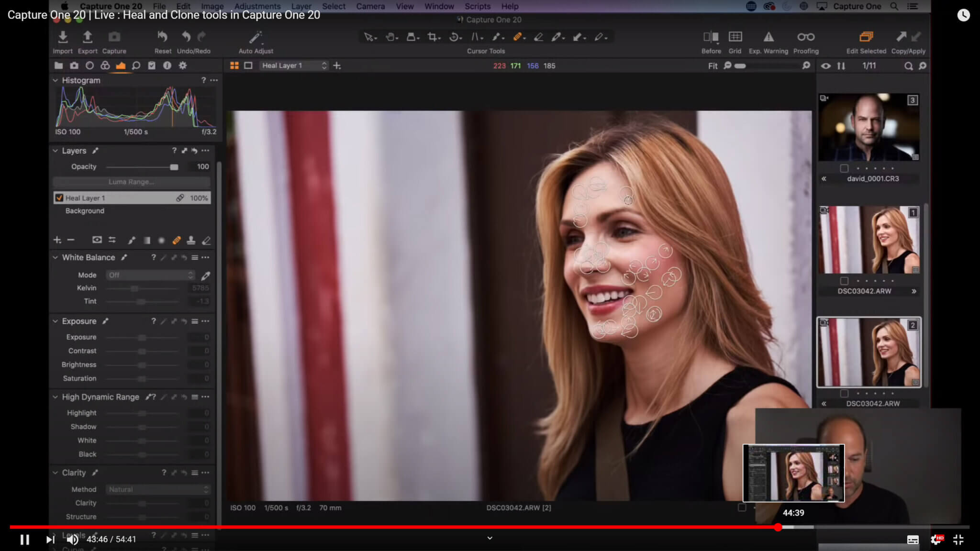The width and height of the screenshot is (980, 551).
Task: Open the Exposure tool tab
Action: (x=121, y=66)
